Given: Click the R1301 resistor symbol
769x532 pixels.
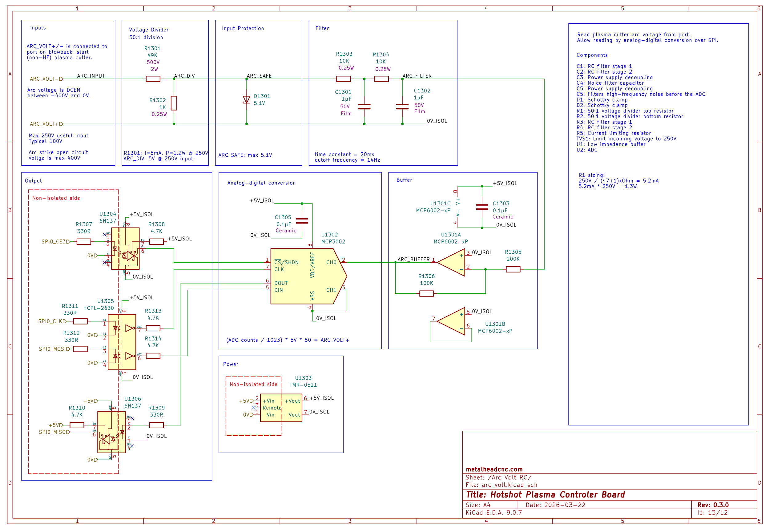Looking at the screenshot, I should click(x=153, y=79).
